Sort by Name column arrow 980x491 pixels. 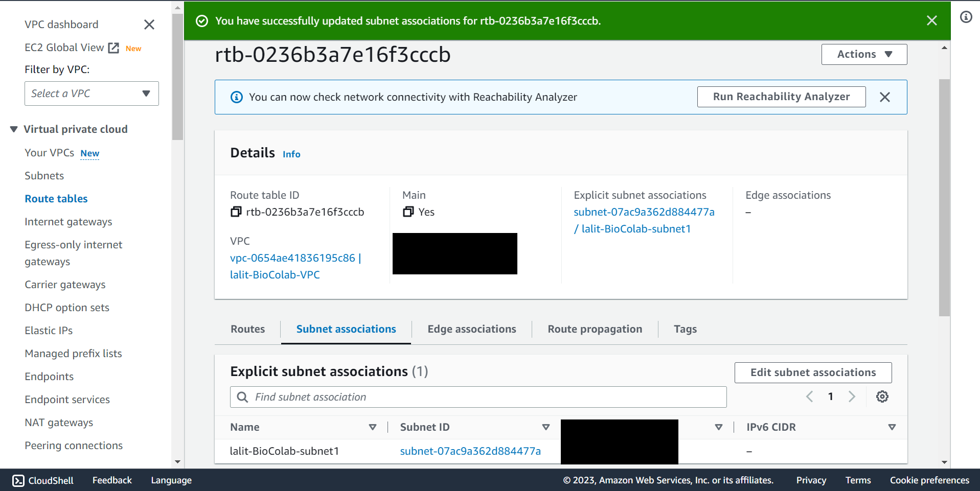click(373, 427)
